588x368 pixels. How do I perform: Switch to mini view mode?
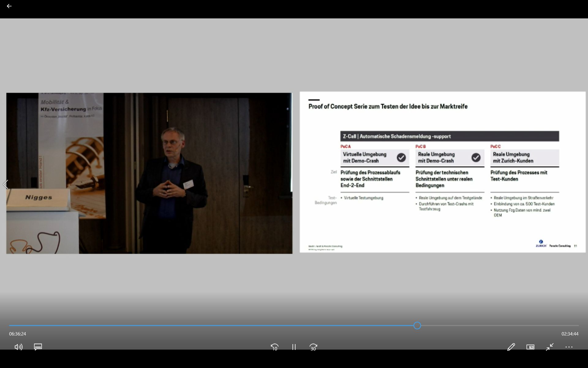(x=530, y=347)
